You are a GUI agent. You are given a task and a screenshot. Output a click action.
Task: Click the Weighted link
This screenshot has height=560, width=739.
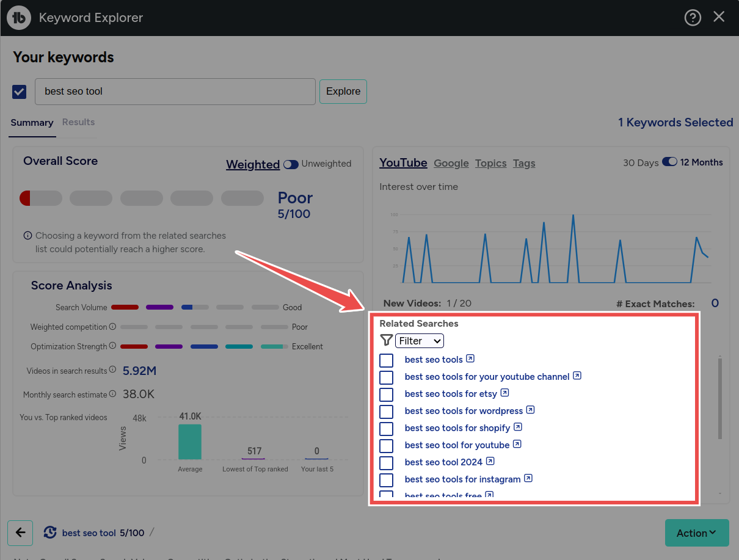tap(253, 164)
